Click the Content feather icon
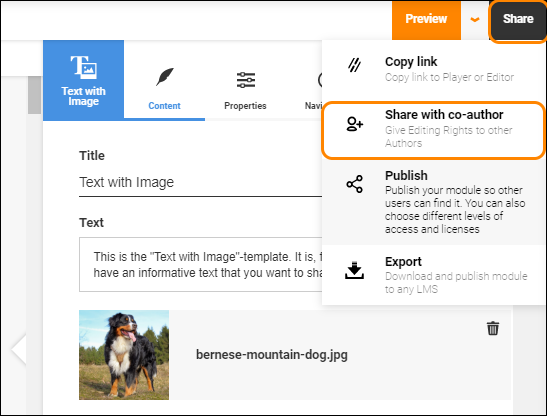The width and height of the screenshot is (547, 416). coord(165,77)
